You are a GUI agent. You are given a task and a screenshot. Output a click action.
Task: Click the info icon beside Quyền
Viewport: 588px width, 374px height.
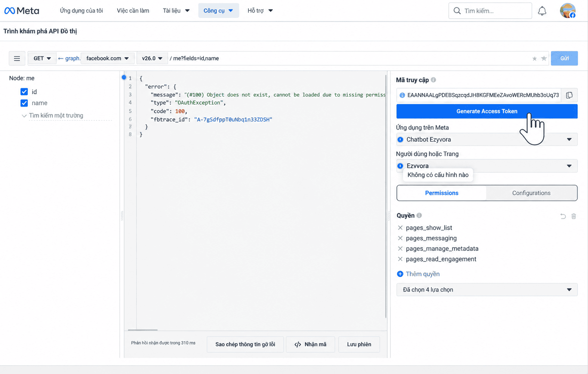tap(419, 215)
